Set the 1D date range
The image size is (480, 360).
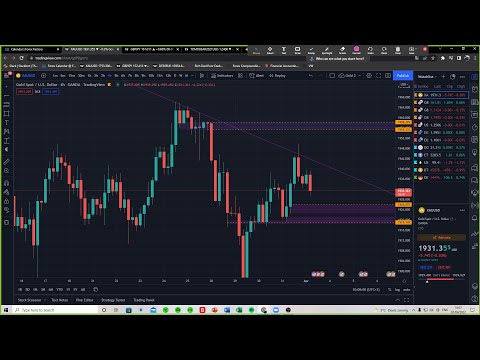(x=20, y=290)
